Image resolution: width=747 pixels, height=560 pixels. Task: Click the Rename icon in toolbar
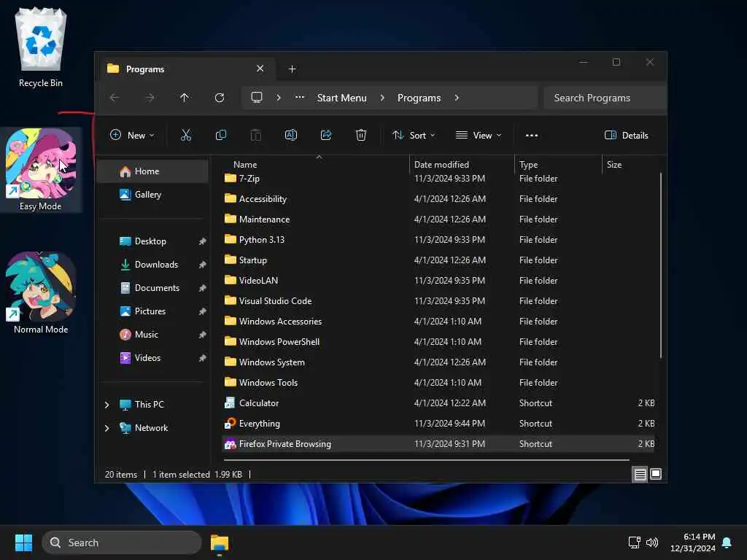click(x=291, y=135)
